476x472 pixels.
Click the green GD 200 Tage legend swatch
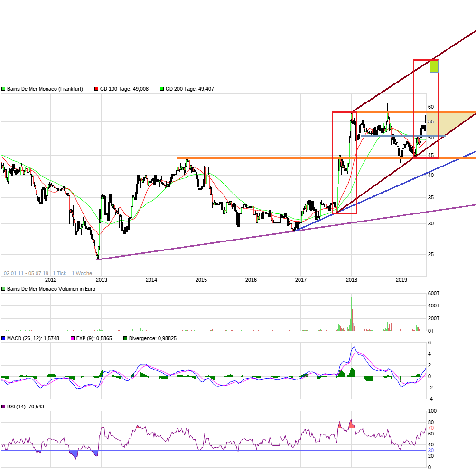(x=162, y=89)
